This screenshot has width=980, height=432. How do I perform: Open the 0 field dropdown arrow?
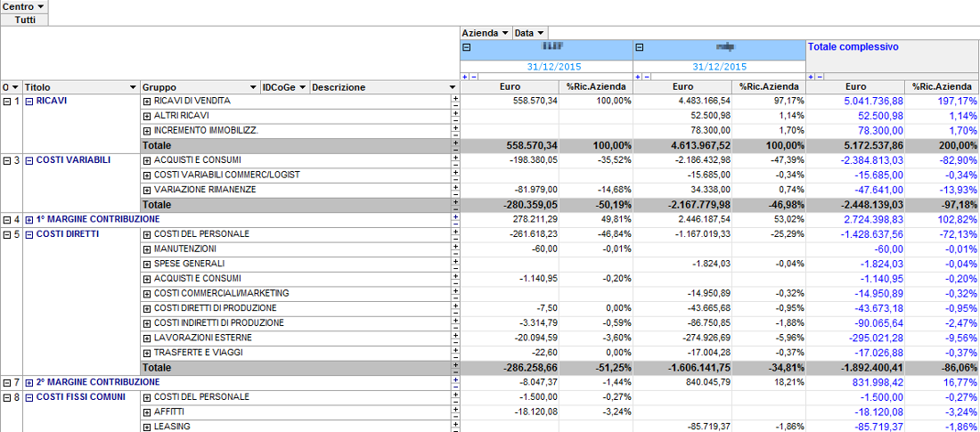coord(15,87)
